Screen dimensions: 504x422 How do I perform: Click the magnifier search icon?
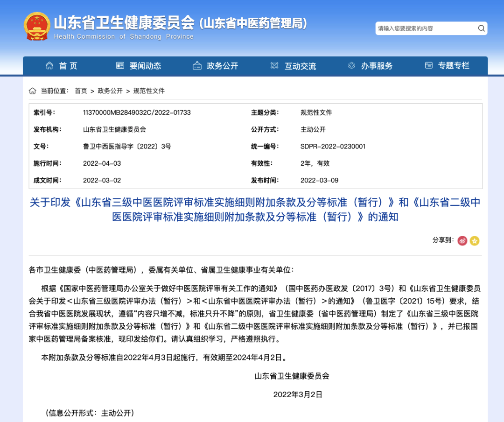pos(481,28)
